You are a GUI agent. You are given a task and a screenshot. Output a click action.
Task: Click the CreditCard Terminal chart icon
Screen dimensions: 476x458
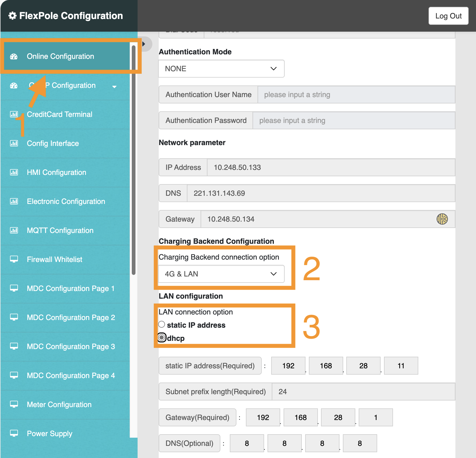pos(14,114)
